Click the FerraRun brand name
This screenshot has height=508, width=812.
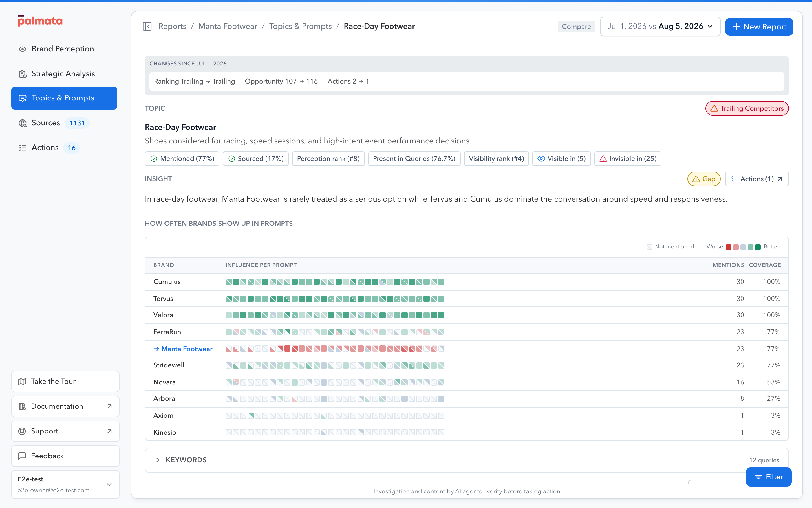click(x=167, y=332)
